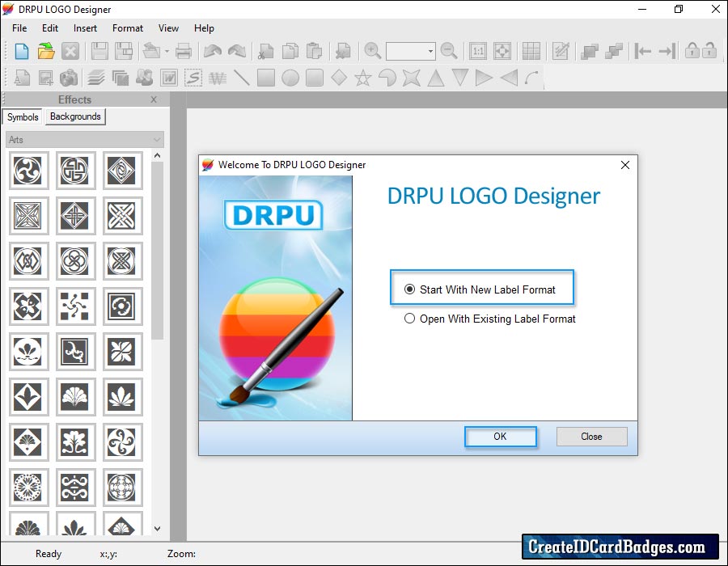Click the Zoom Out magnifier icon
This screenshot has width=728, height=566.
(x=449, y=51)
